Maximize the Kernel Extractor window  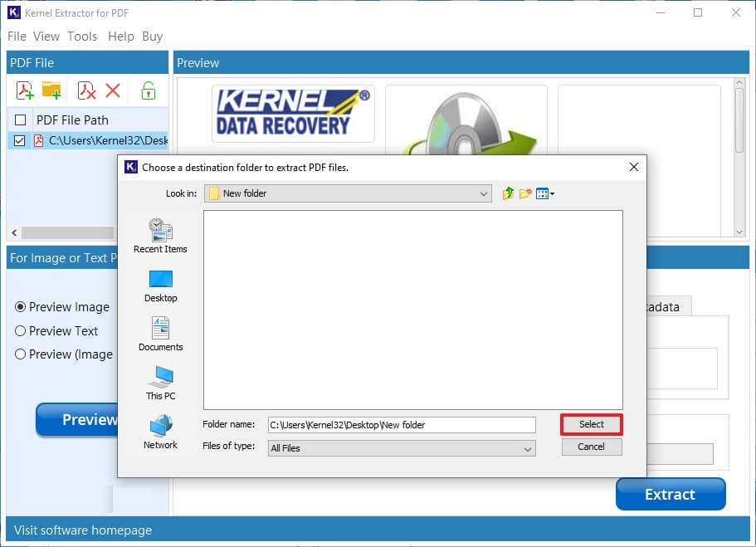click(698, 12)
